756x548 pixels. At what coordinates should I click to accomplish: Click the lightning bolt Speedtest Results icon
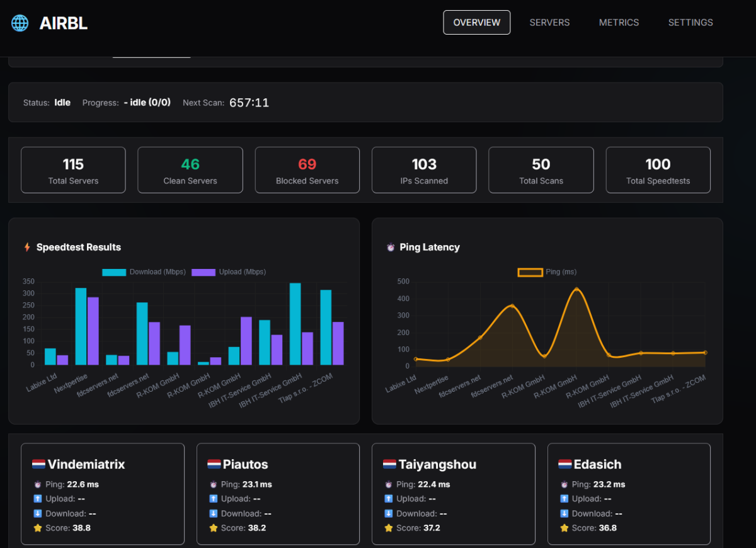click(x=27, y=248)
